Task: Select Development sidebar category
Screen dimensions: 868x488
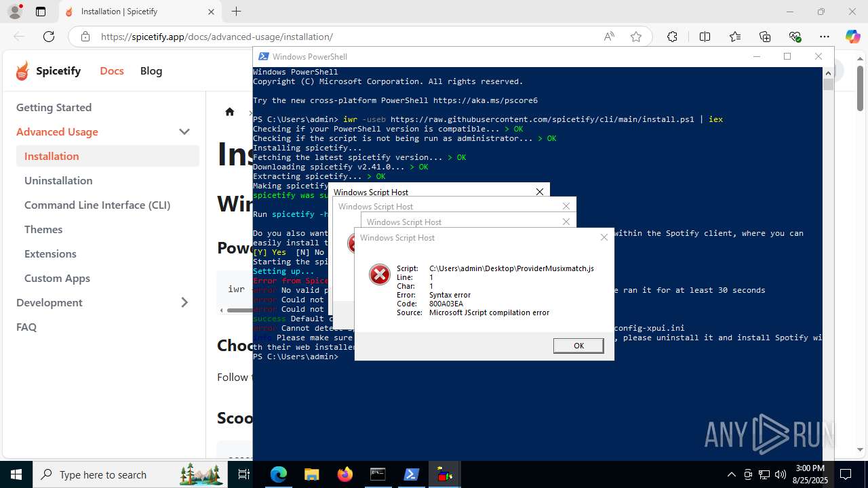Action: point(50,302)
